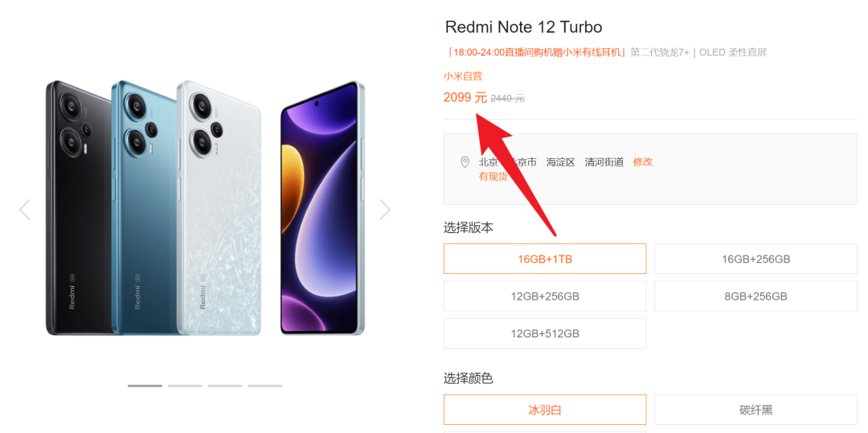This screenshot has height=433, width=868.
Task: Choose the 12GB+256GB version
Action: pos(545,296)
